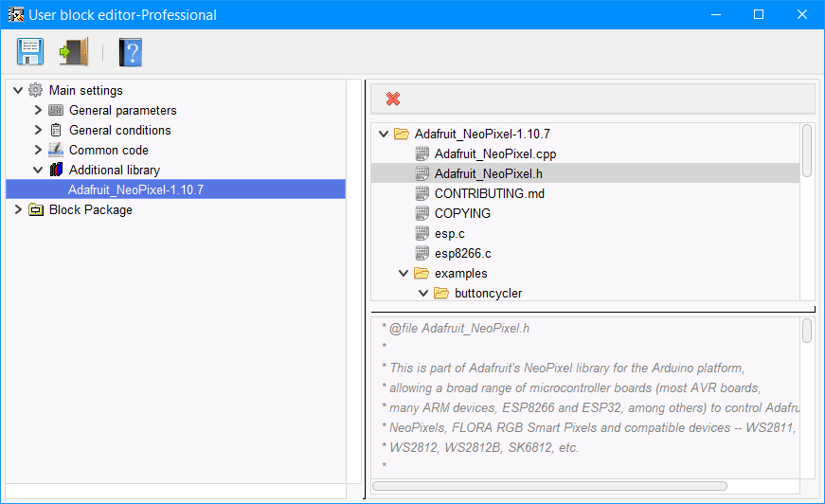The height and width of the screenshot is (504, 825).
Task: Select Additional library label
Action: [x=115, y=170]
